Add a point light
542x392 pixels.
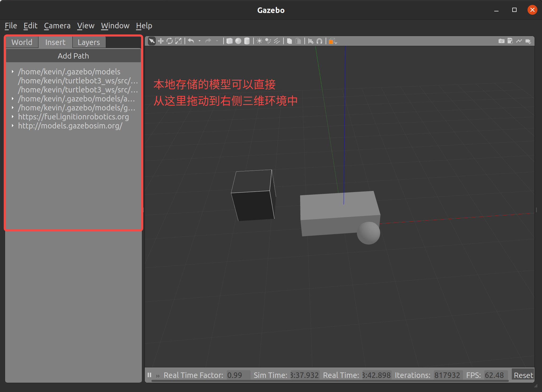tap(259, 41)
